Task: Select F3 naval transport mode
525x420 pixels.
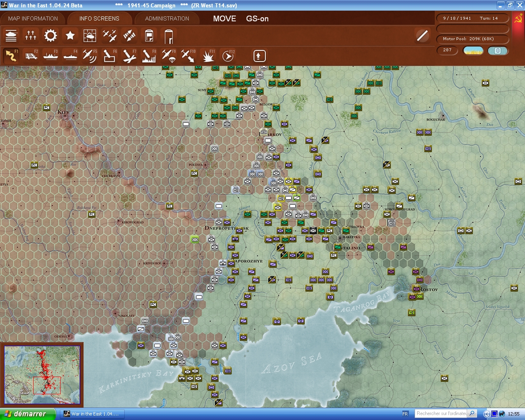Action: (50, 55)
